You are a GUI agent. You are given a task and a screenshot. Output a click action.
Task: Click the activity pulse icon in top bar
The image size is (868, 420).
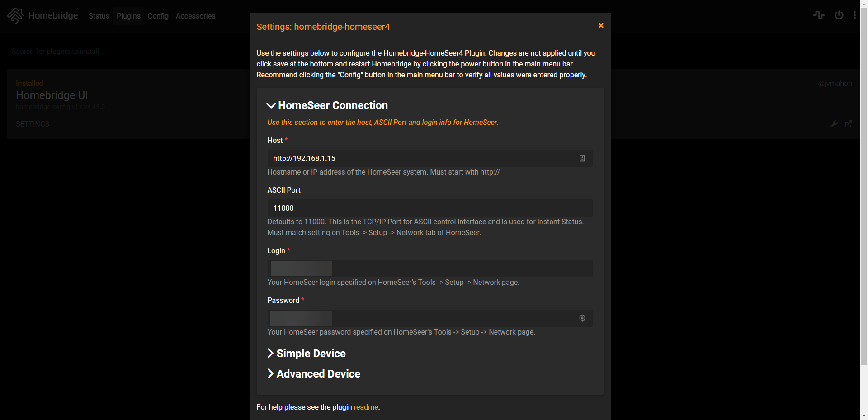[x=819, y=15]
